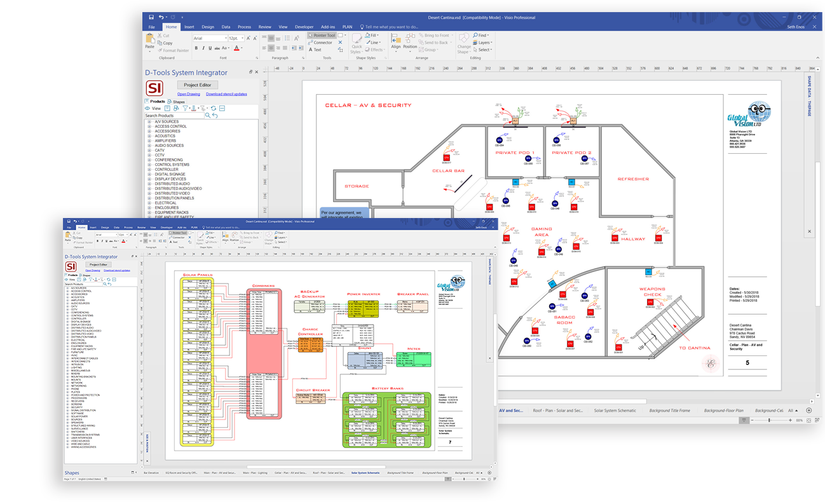The image size is (825, 504).
Task: Click Undo arrow in back window title bar
Action: coord(161,17)
